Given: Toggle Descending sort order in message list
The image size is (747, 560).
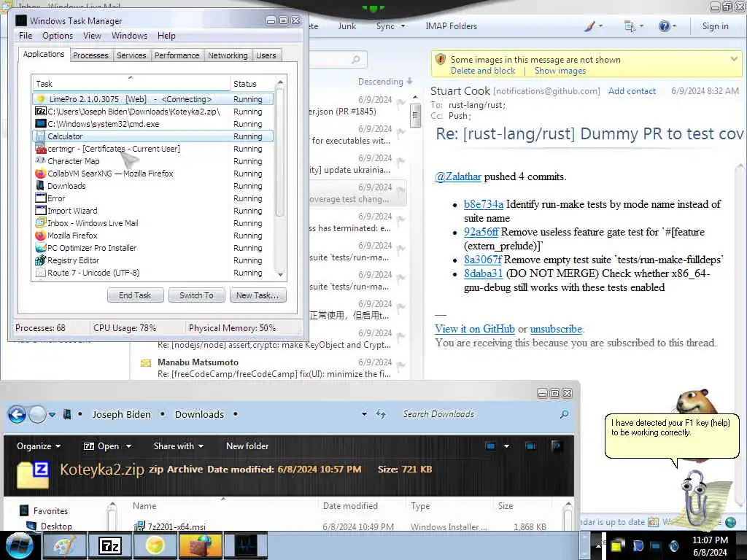Looking at the screenshot, I should (x=385, y=82).
